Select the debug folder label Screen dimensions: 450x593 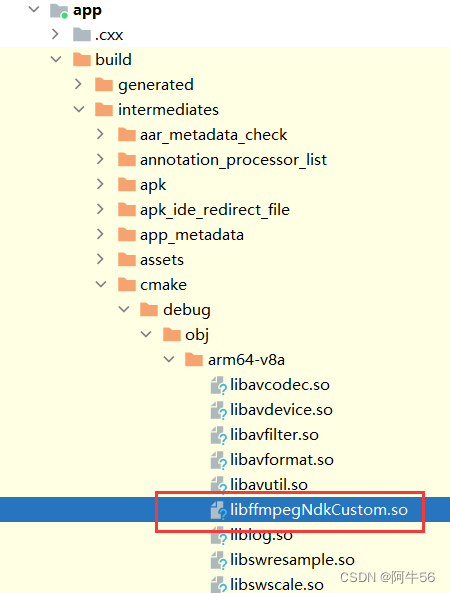(187, 310)
